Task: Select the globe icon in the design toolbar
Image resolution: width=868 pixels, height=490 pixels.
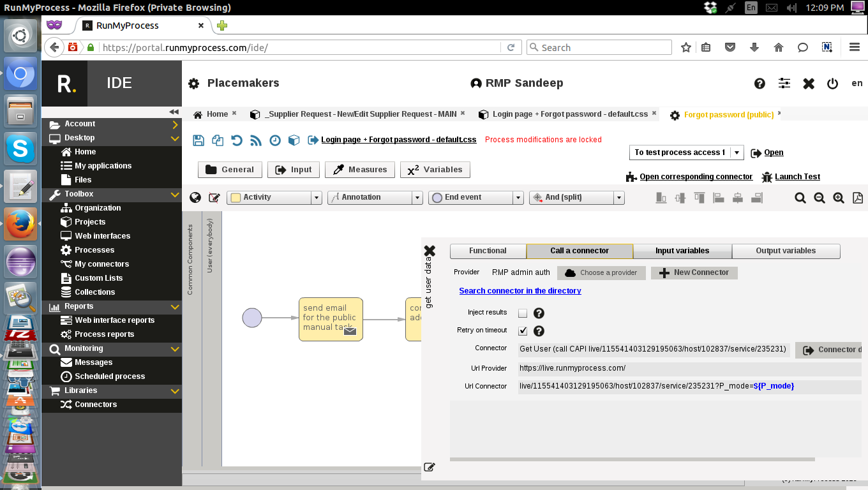Action: [x=195, y=198]
